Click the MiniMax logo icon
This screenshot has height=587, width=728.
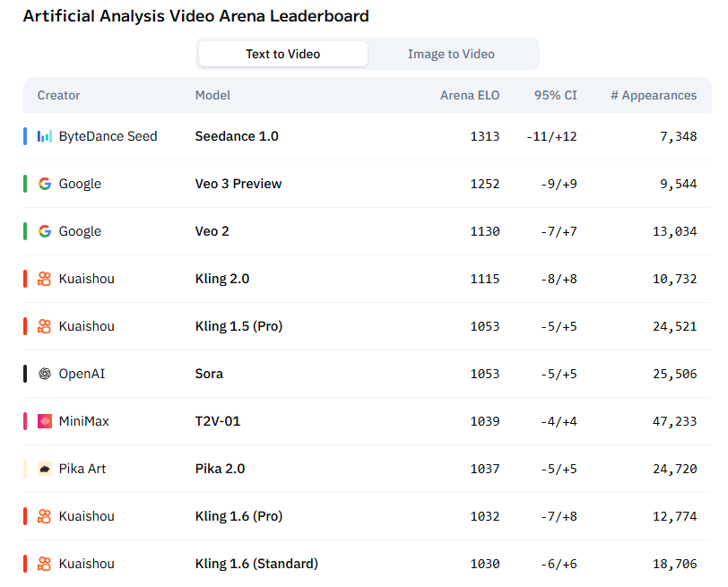45,421
